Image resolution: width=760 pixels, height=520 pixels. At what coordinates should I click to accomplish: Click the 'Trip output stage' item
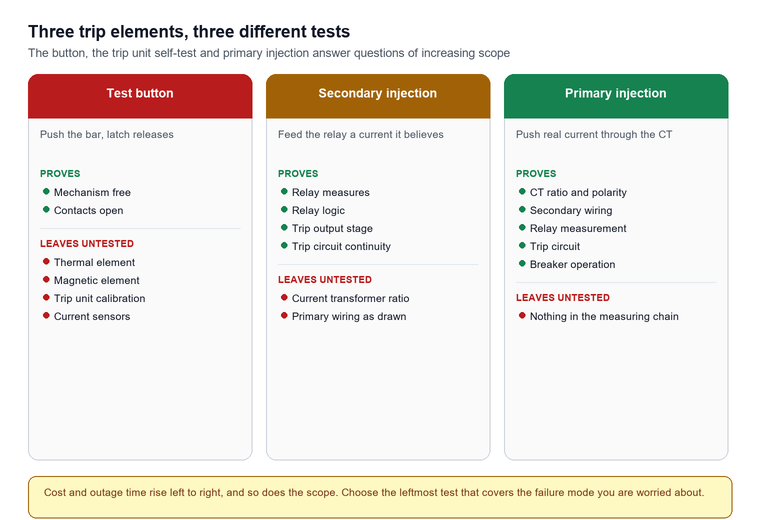(332, 228)
